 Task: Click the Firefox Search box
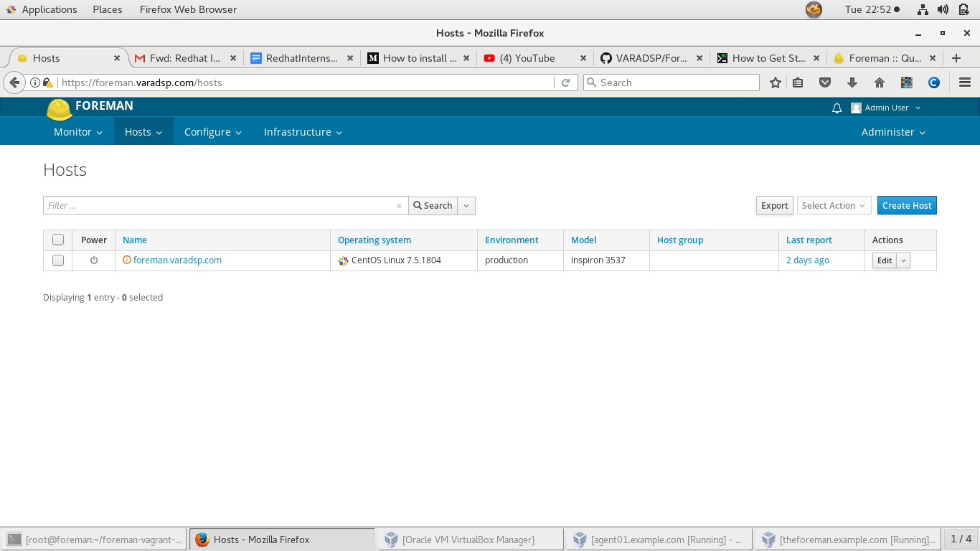coord(672,83)
